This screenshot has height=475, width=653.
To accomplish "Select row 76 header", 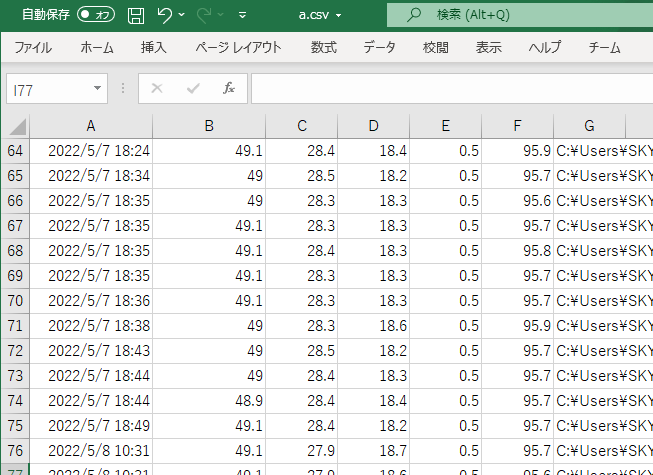I will [x=15, y=450].
